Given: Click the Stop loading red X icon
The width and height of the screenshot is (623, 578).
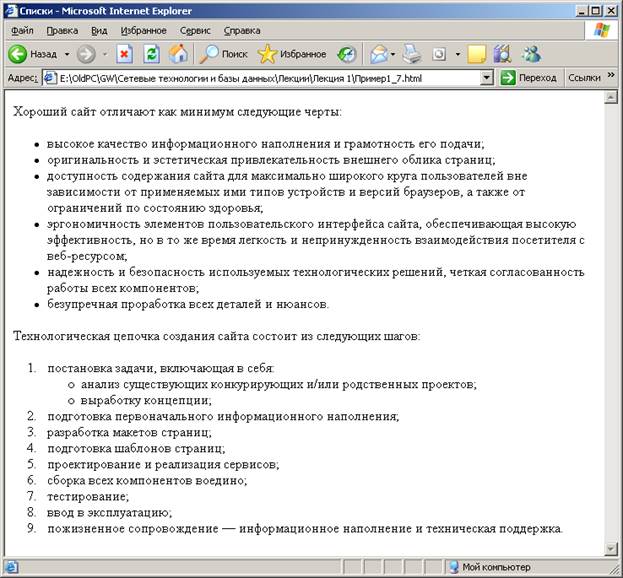Looking at the screenshot, I should click(124, 54).
